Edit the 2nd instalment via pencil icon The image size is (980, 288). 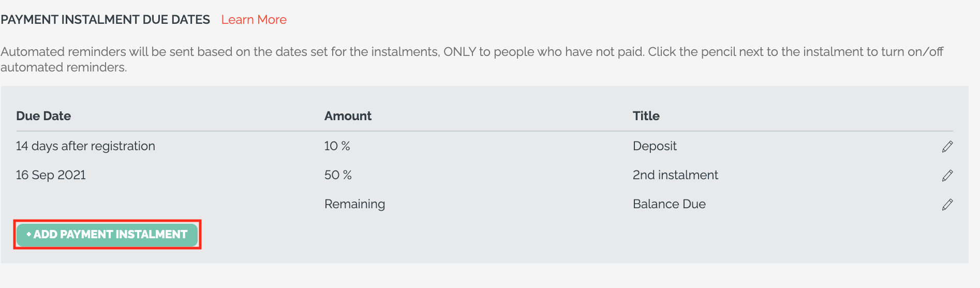pyautogui.click(x=947, y=176)
